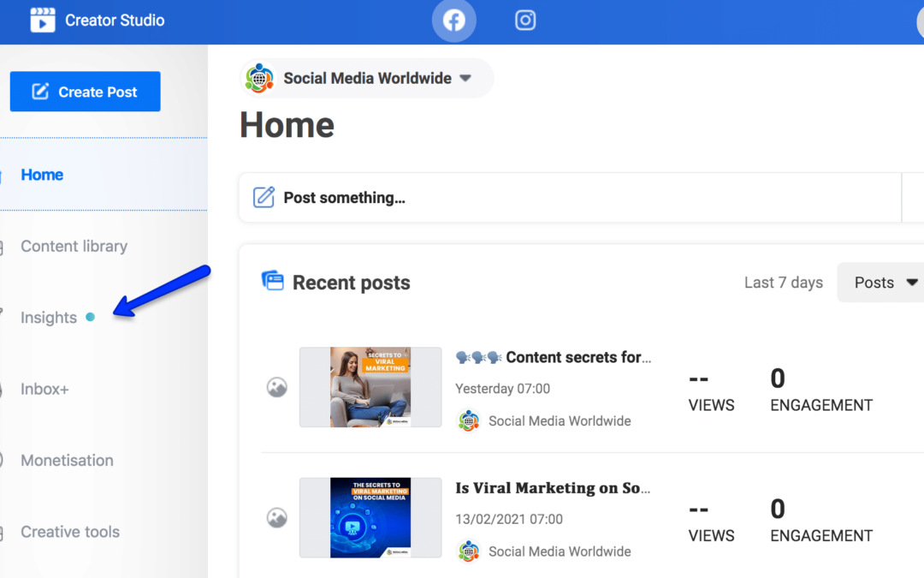Click views value for Content secrets post

(x=699, y=378)
